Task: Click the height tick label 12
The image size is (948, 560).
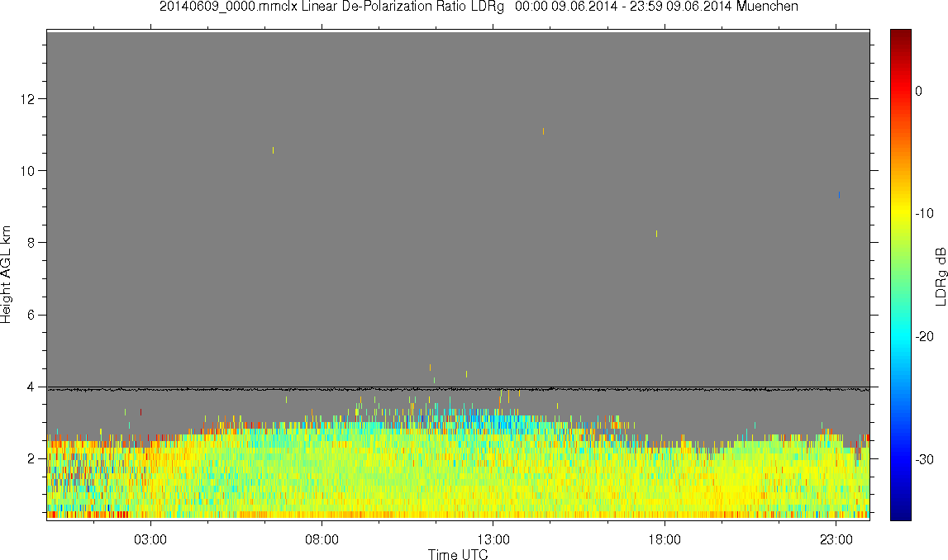Action: pyautogui.click(x=26, y=99)
